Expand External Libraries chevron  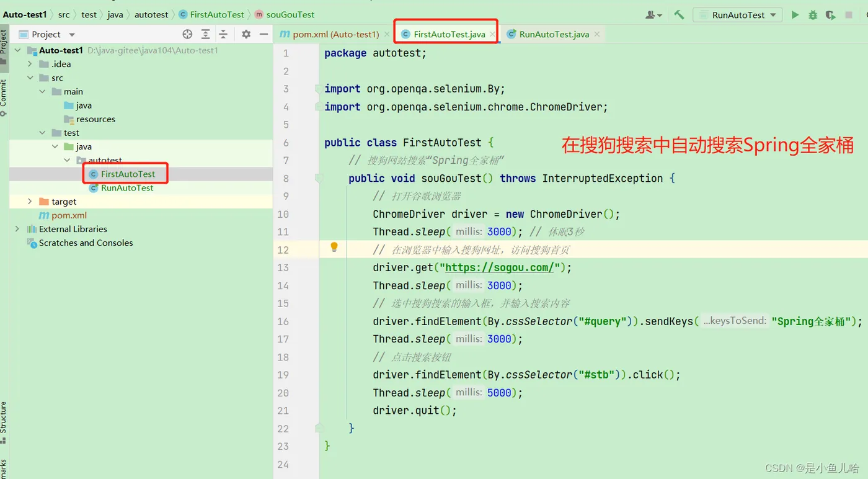tap(17, 229)
